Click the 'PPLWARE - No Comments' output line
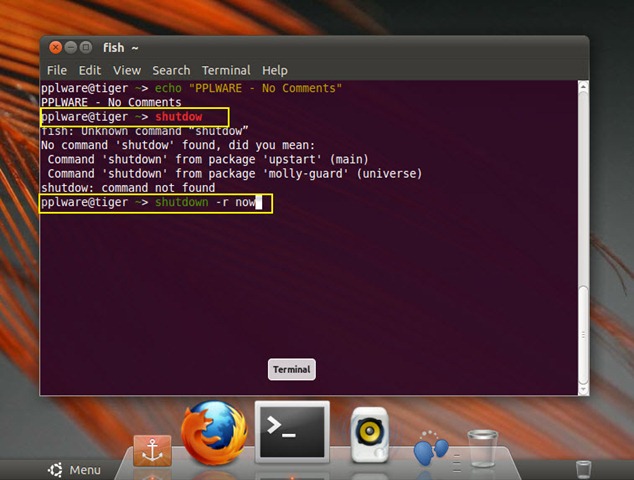The image size is (634, 480). [111, 102]
